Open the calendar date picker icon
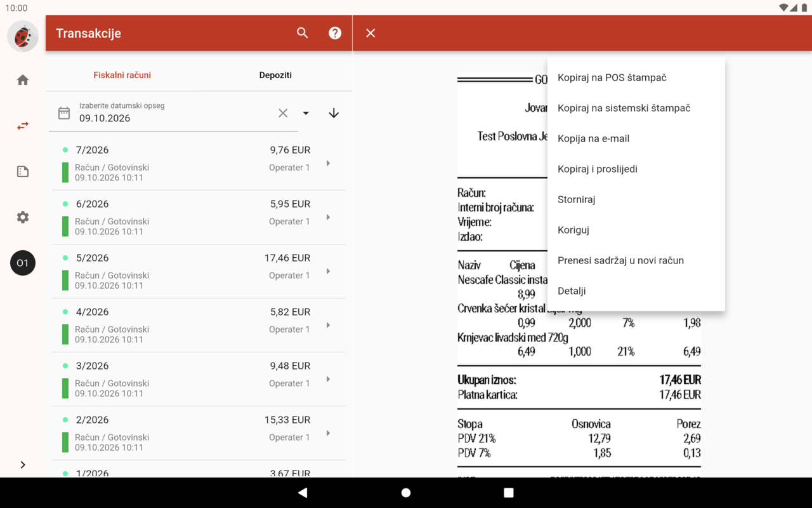The height and width of the screenshot is (508, 812). click(x=64, y=113)
